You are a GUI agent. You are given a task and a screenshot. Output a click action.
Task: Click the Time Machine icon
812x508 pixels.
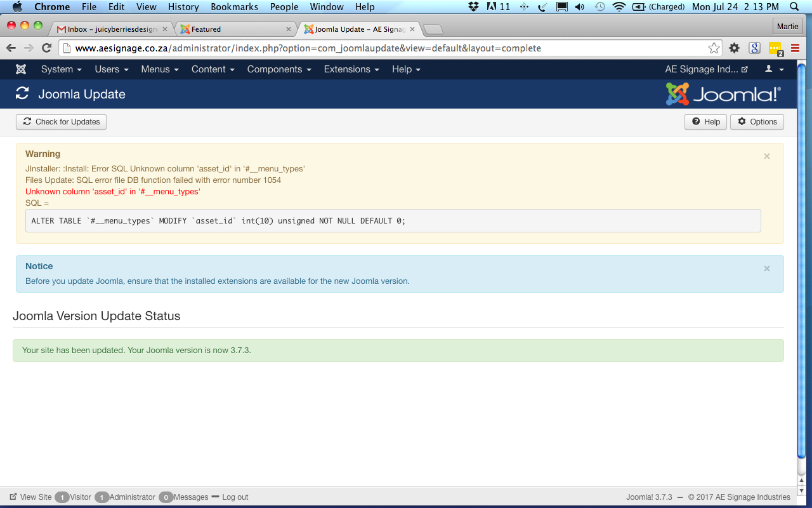[x=599, y=7]
